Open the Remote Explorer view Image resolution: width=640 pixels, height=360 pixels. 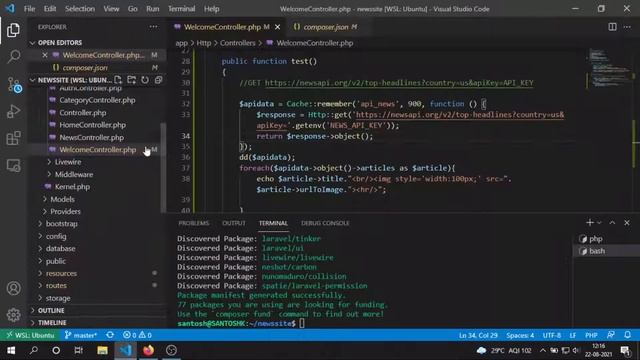click(x=13, y=165)
